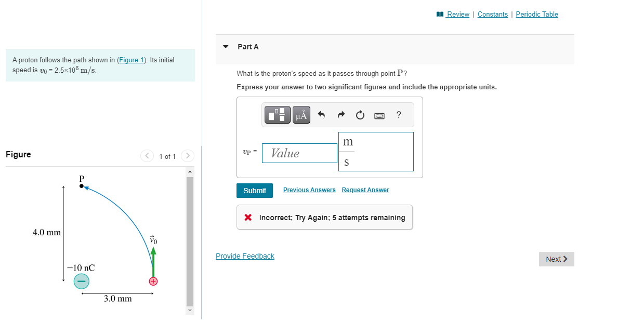Open the math templates palette icon

click(277, 114)
